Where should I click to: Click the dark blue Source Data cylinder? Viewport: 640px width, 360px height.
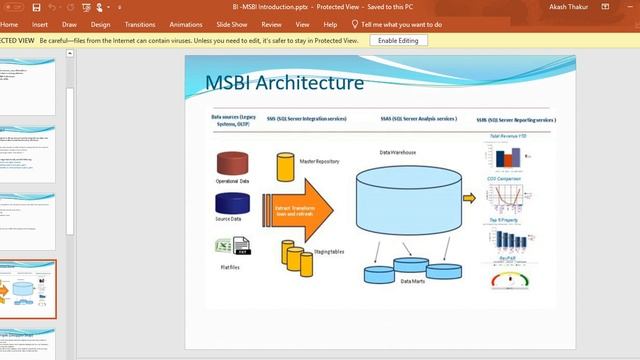(232, 203)
